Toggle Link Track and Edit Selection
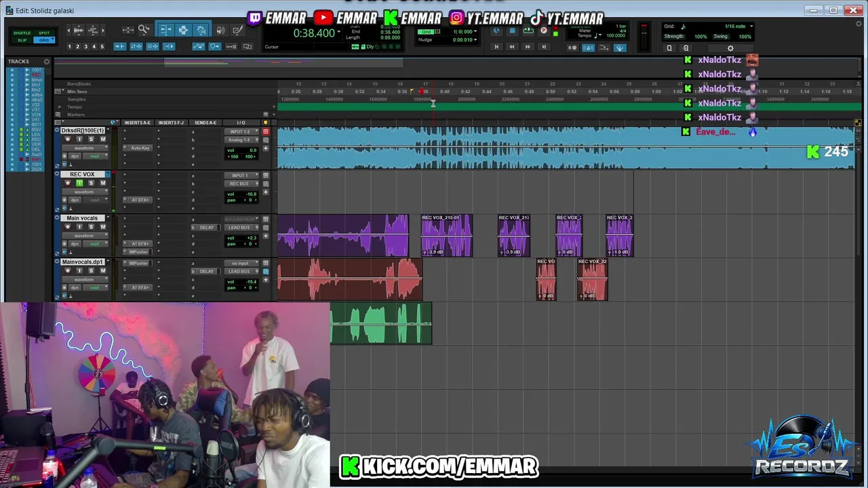 click(153, 47)
